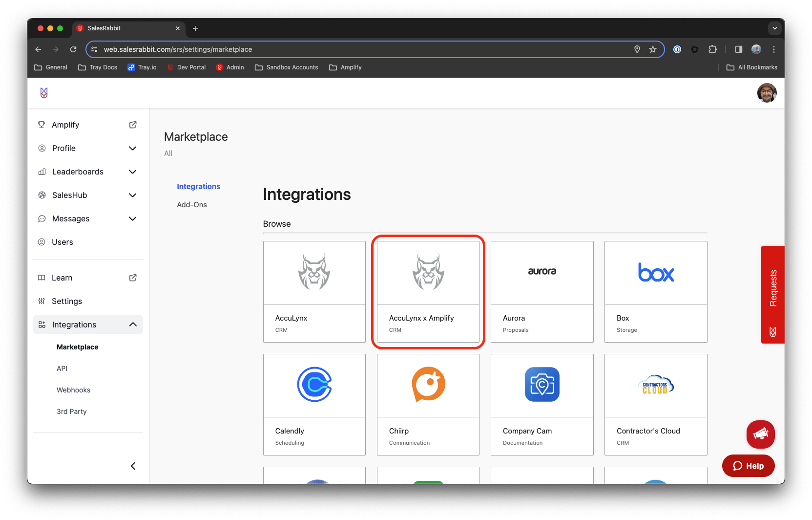Click the Messages chat bubble icon
812x520 pixels.
(x=42, y=218)
